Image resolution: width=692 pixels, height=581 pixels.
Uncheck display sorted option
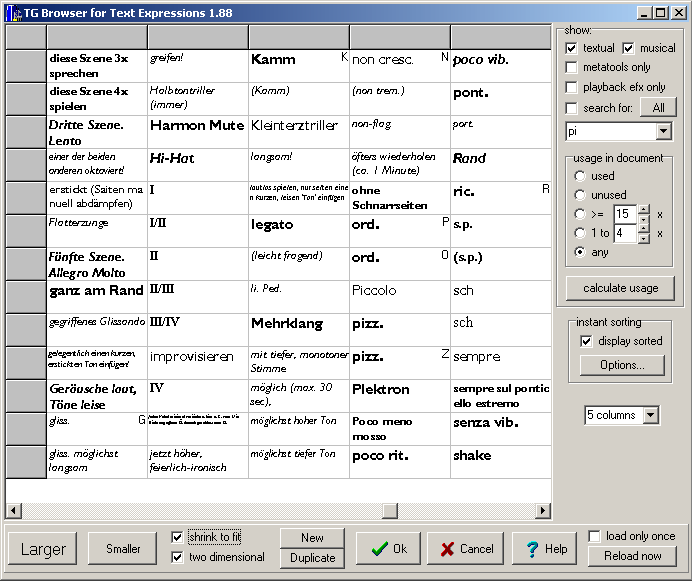(x=586, y=341)
